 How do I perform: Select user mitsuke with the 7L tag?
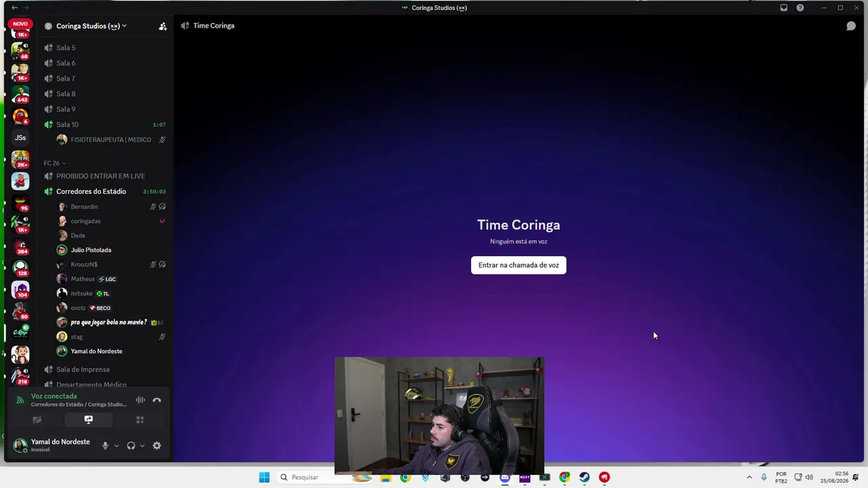[111, 293]
